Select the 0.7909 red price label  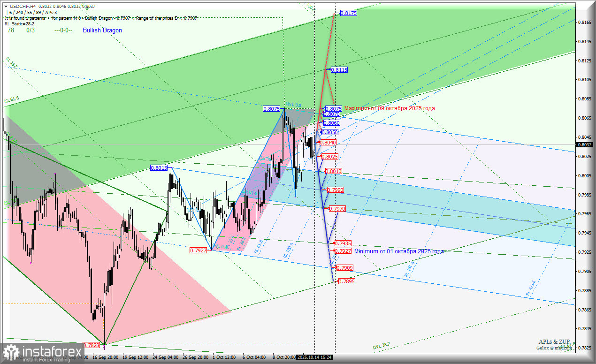pyautogui.click(x=345, y=268)
